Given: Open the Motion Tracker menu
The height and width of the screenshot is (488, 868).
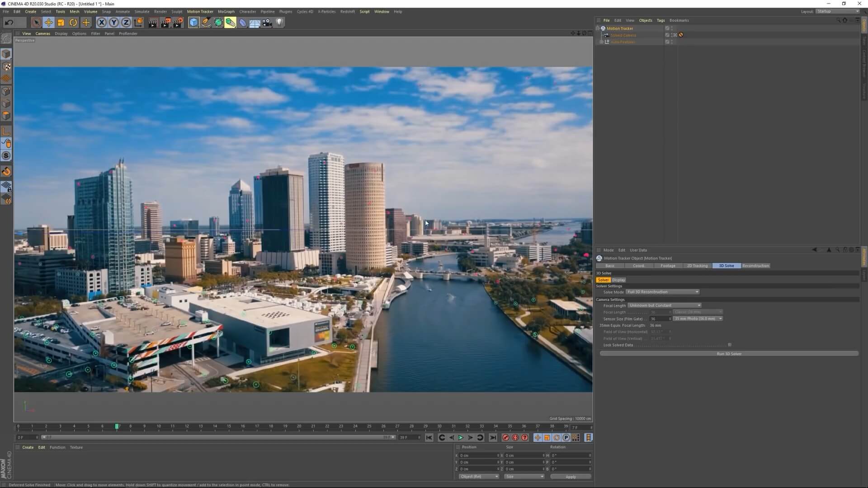Looking at the screenshot, I should [x=200, y=11].
